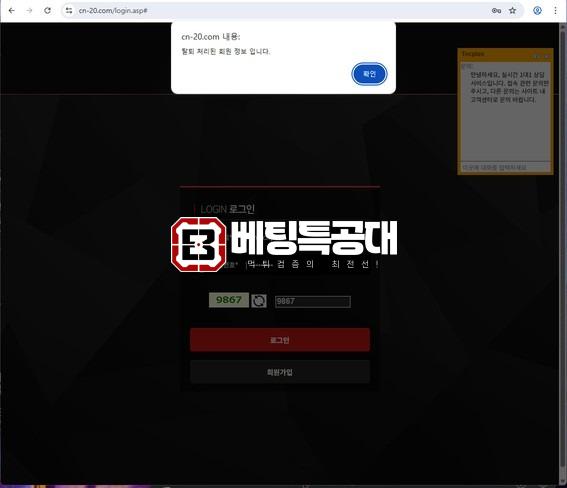This screenshot has height=488, width=567.
Task: Click the 회원가입 sign-up button
Action: 280,372
